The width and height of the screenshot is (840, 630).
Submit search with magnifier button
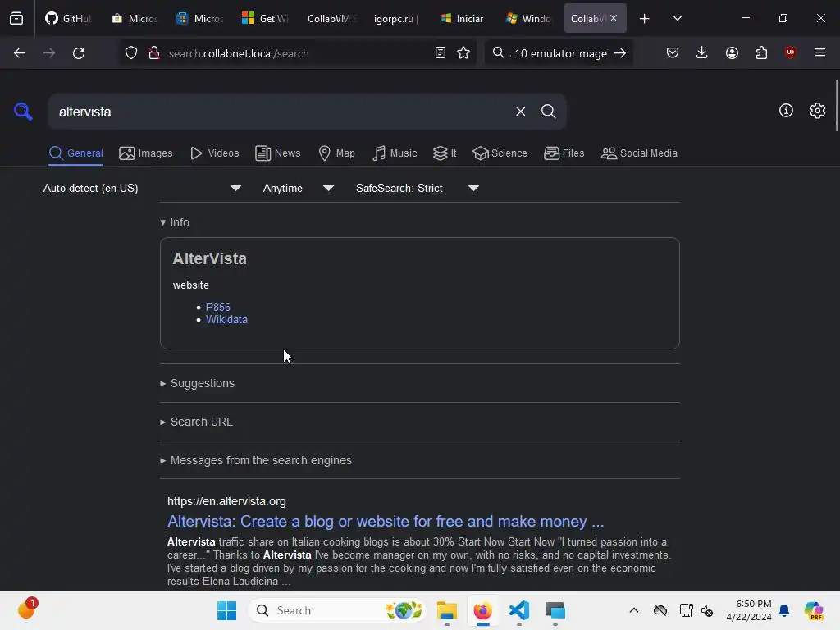coord(548,112)
